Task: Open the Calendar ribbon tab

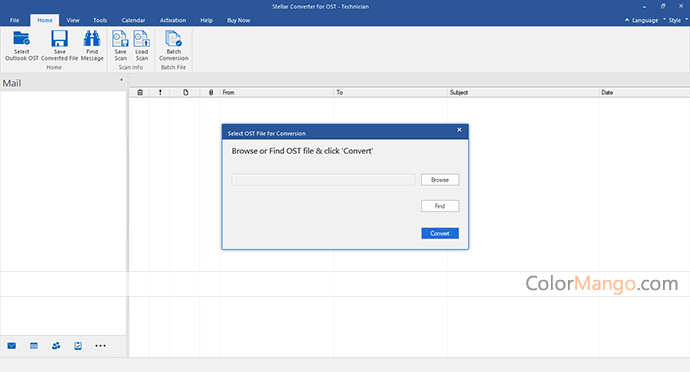Action: point(133,20)
